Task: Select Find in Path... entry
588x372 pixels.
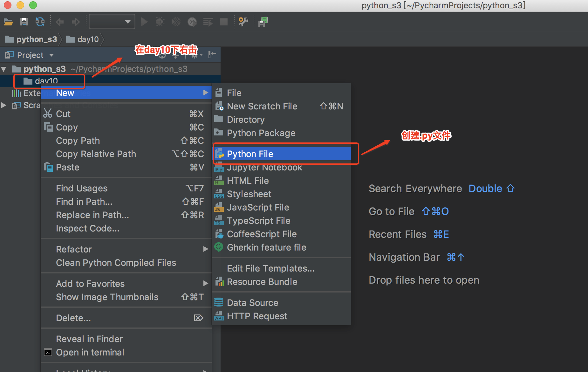Action: [x=126, y=202]
